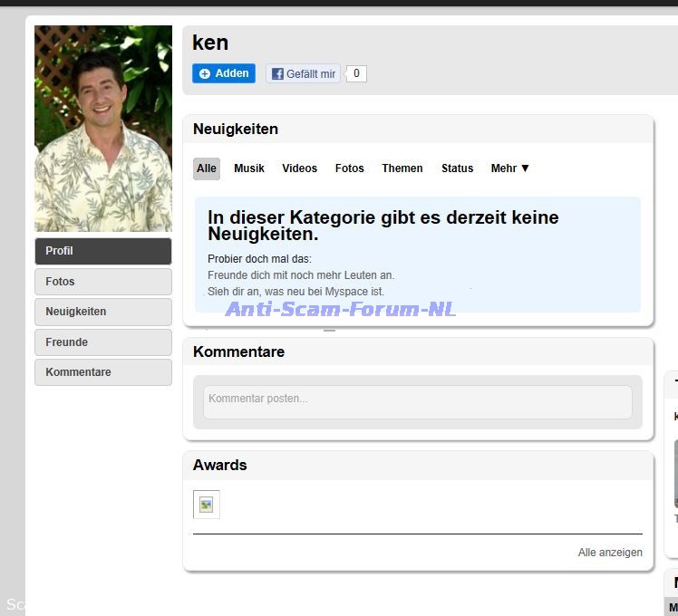Screen dimensions: 678x616
Task: Click the plus icon on the Adden button
Action: point(205,73)
